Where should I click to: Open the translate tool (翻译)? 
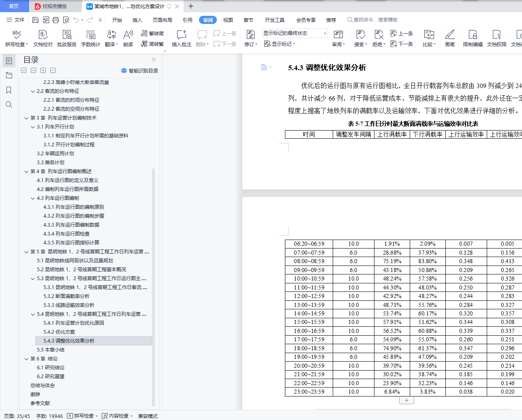[111, 39]
